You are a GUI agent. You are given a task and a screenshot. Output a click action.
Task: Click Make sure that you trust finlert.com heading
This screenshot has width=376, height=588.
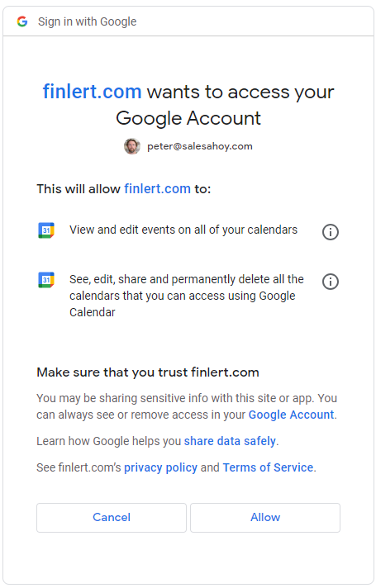click(x=148, y=372)
